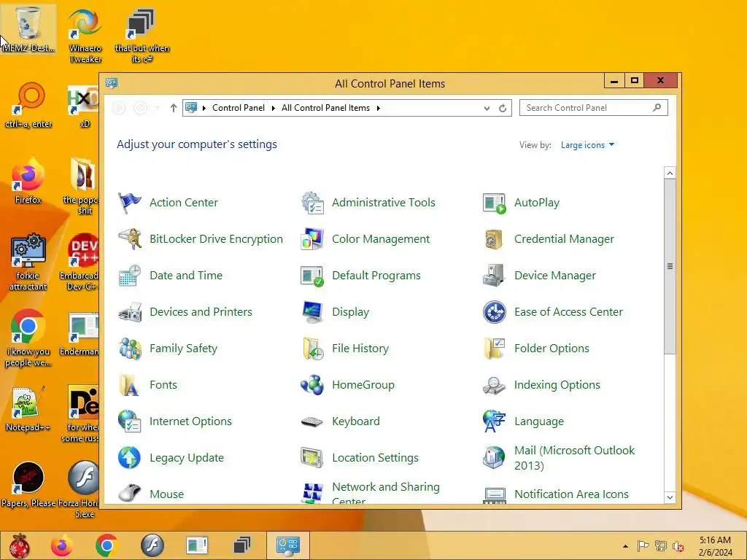Select the Winaero Tweaker desktop shortcut
The width and height of the screenshot is (747, 560).
(x=85, y=34)
